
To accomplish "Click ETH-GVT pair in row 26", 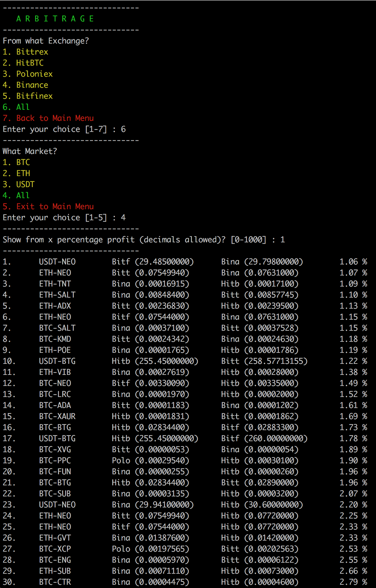I will click(55, 538).
